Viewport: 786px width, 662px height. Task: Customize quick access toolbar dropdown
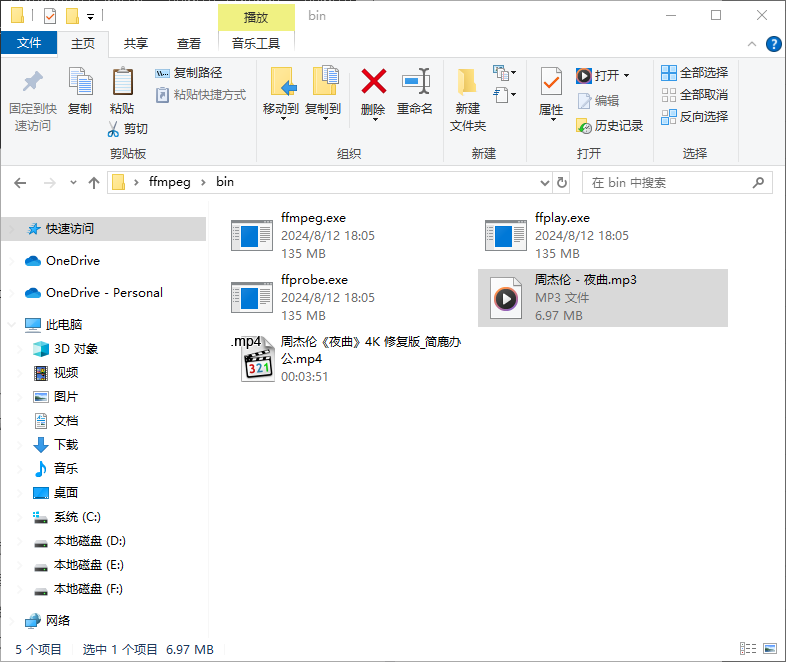90,17
